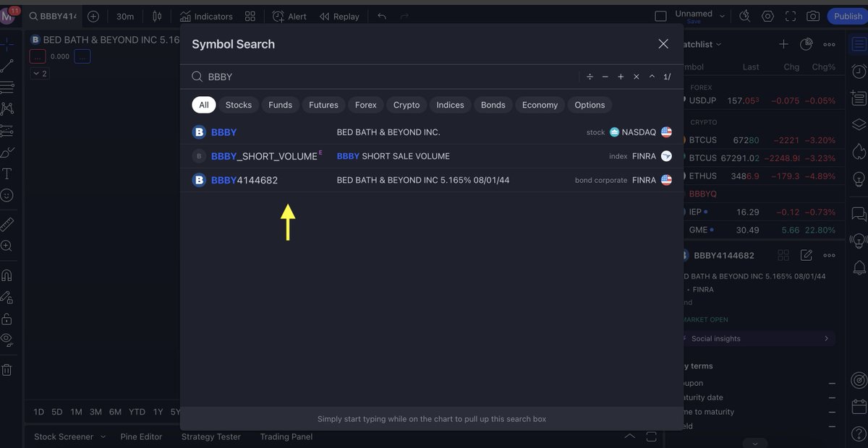Open the candlestick chart type menu
The height and width of the screenshot is (448, 868).
point(157,16)
